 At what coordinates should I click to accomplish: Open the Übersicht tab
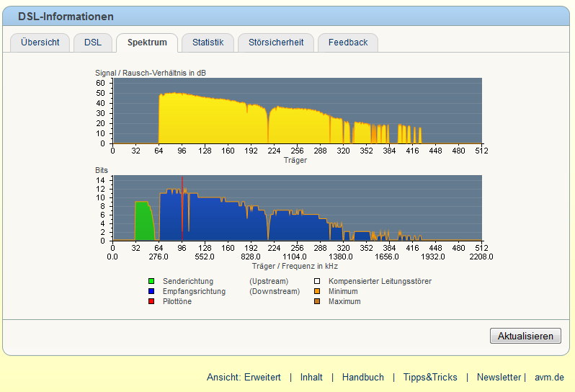(x=40, y=43)
